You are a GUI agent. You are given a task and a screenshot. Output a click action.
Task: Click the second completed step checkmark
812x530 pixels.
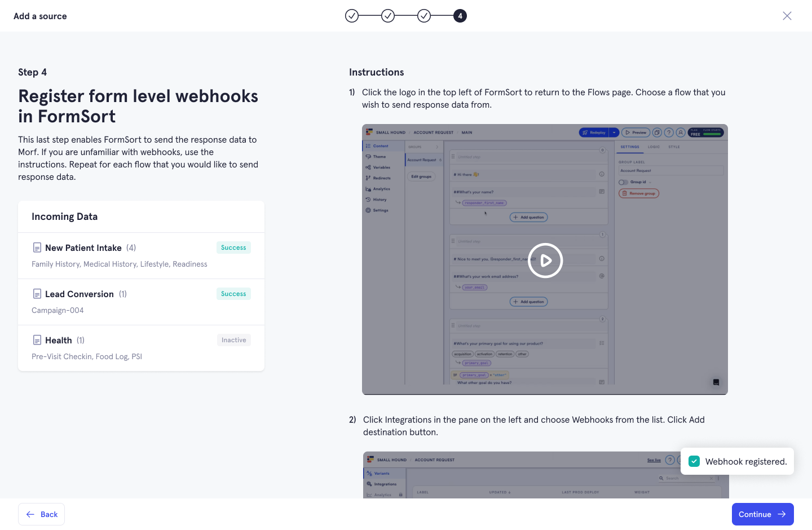click(x=388, y=16)
